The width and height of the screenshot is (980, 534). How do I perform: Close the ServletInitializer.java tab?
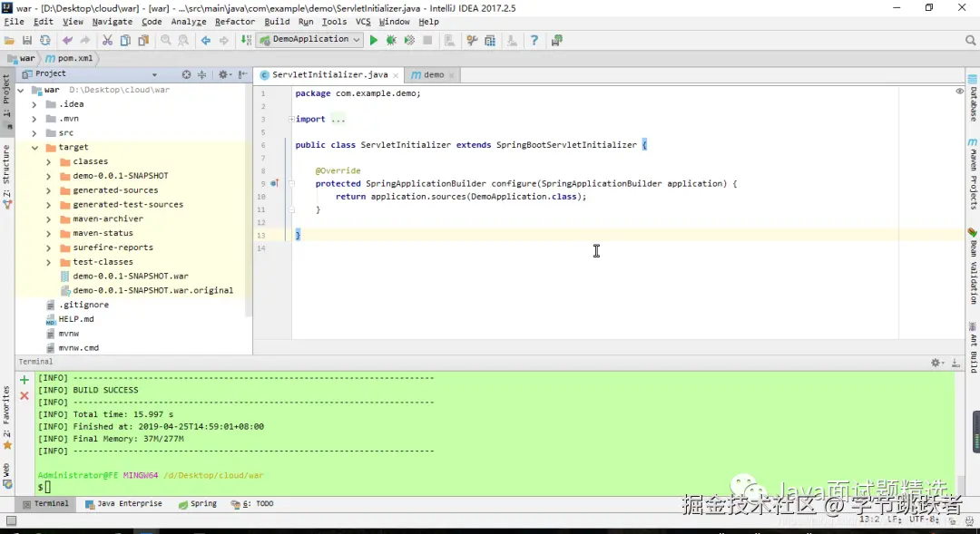(397, 74)
